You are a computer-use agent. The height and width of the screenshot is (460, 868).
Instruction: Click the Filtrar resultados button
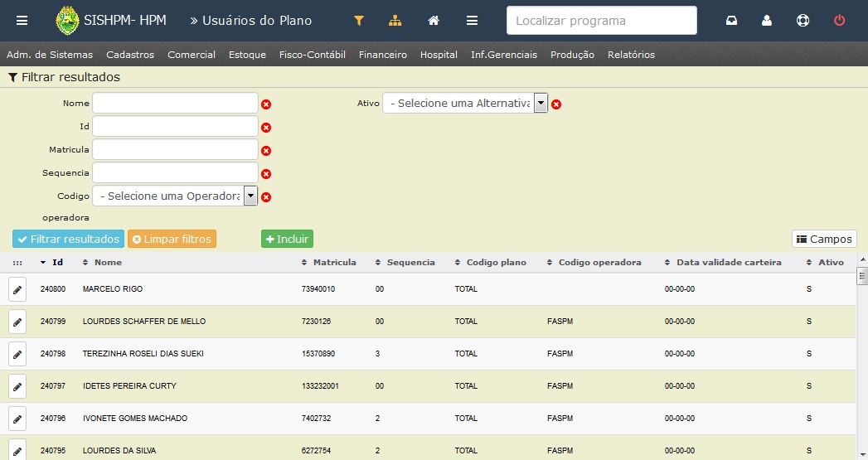[x=68, y=240]
